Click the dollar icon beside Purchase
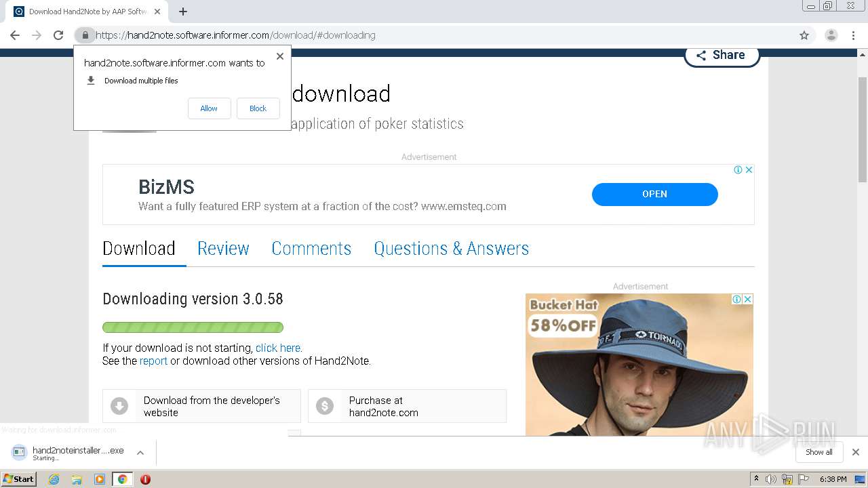 coord(325,406)
